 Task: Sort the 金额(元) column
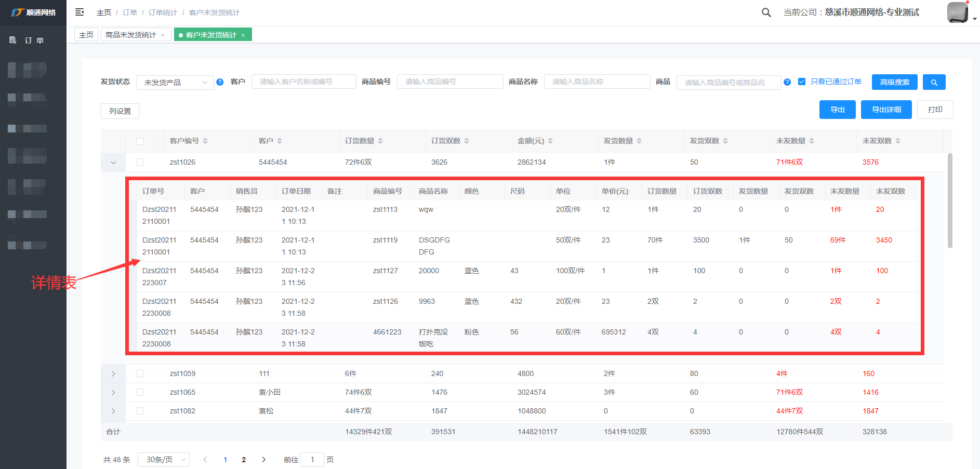[550, 141]
